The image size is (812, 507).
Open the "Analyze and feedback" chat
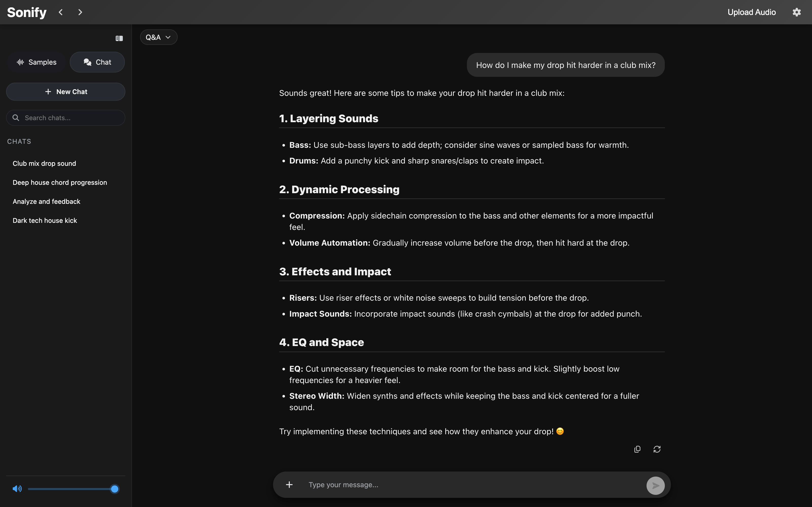click(x=46, y=201)
